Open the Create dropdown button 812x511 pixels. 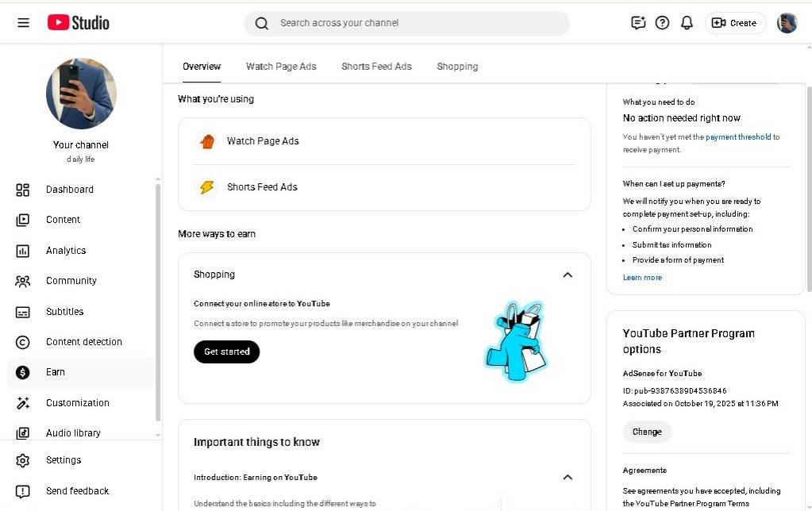735,23
